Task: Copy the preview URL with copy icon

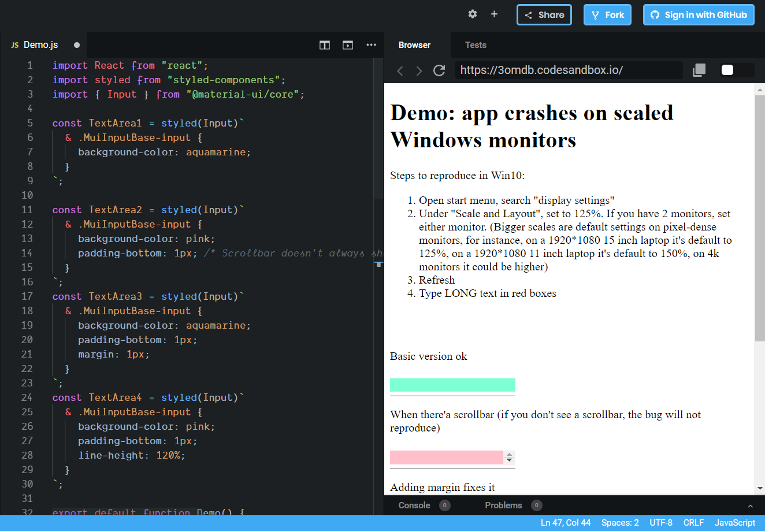Action: [x=699, y=70]
